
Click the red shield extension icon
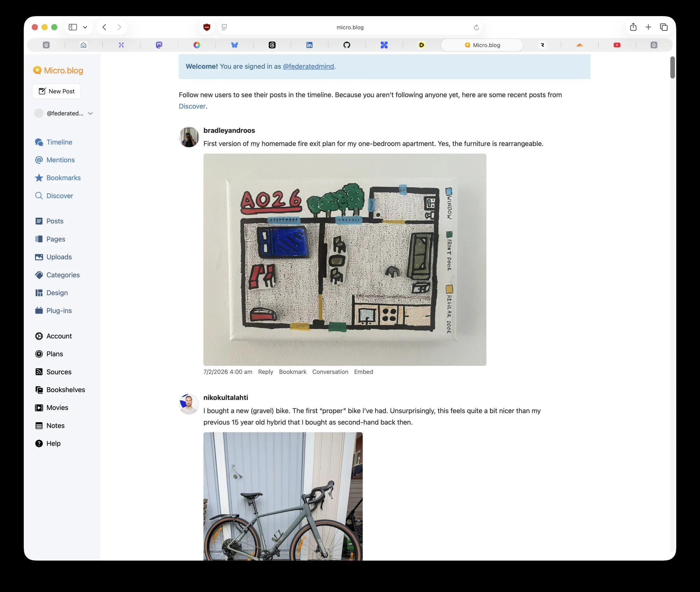pos(207,27)
